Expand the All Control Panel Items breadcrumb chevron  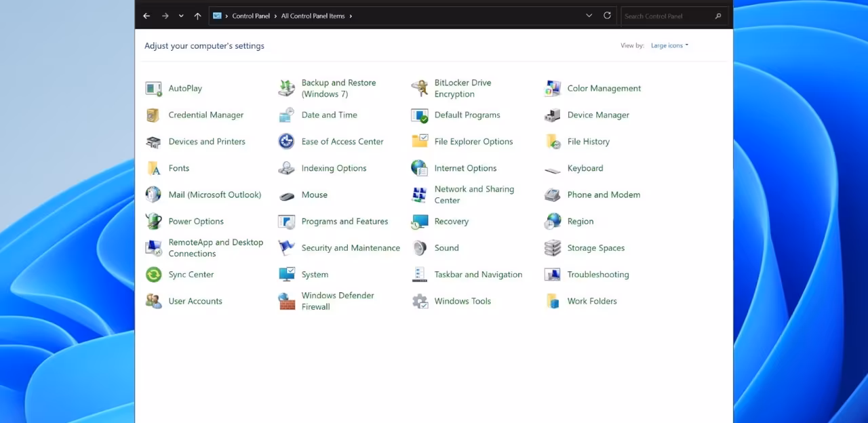pyautogui.click(x=351, y=16)
